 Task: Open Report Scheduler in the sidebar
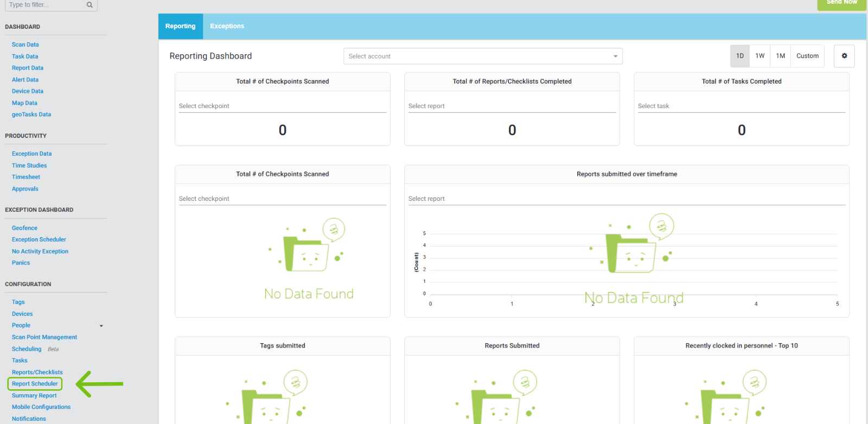tap(35, 384)
